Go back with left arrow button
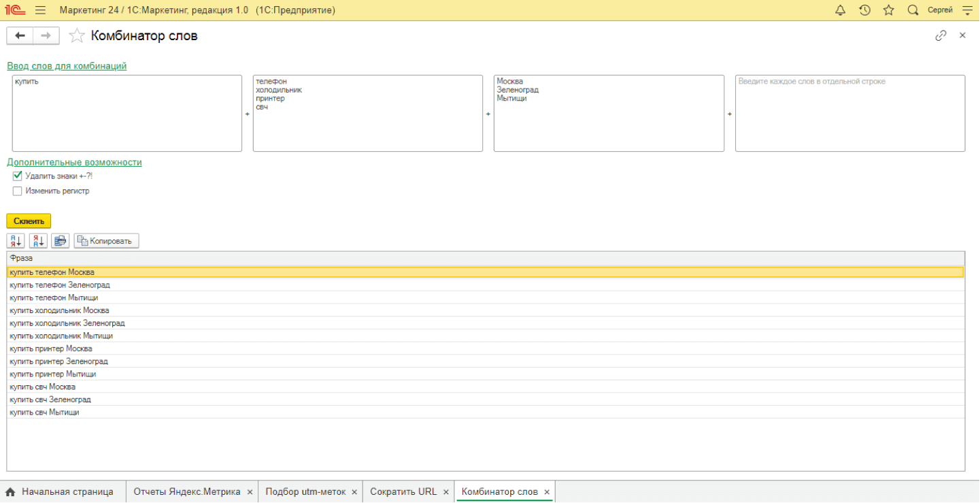This screenshot has height=503, width=980. pos(20,35)
